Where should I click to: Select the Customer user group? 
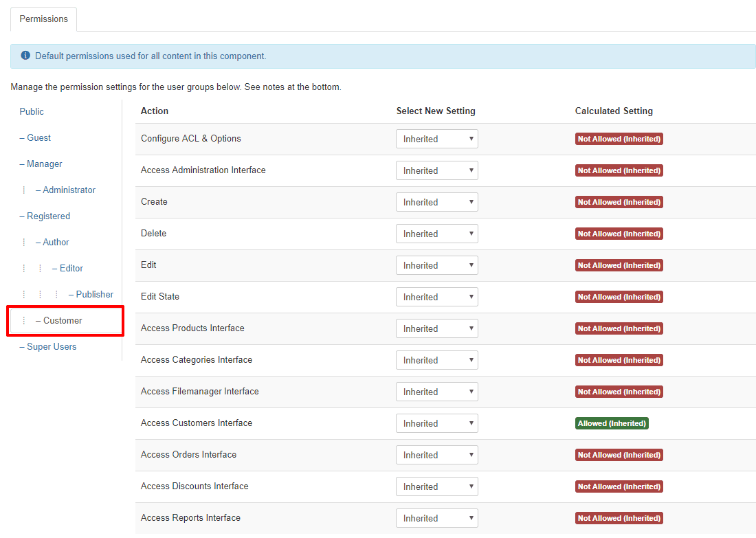[63, 320]
